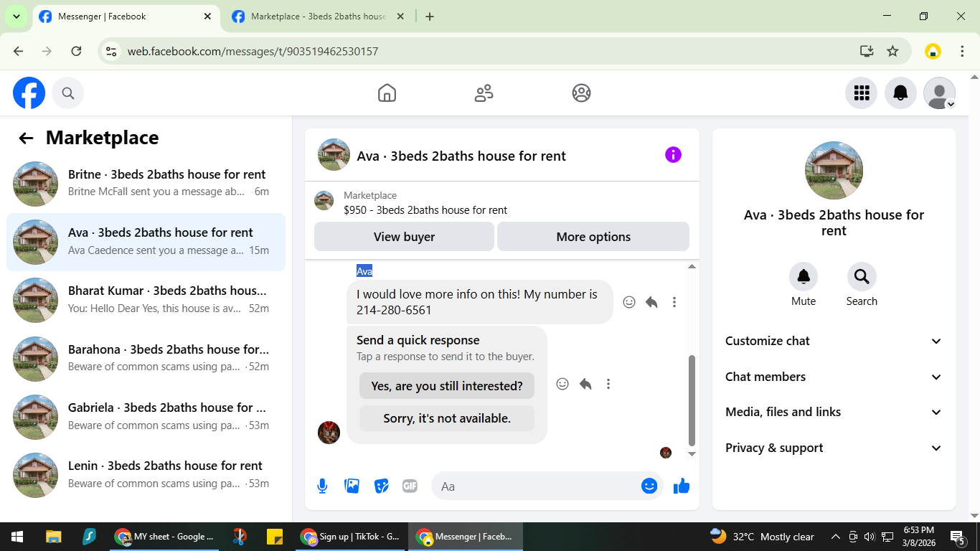Open Lenin conversation
Image resolution: width=980 pixels, height=551 pixels.
tap(146, 474)
